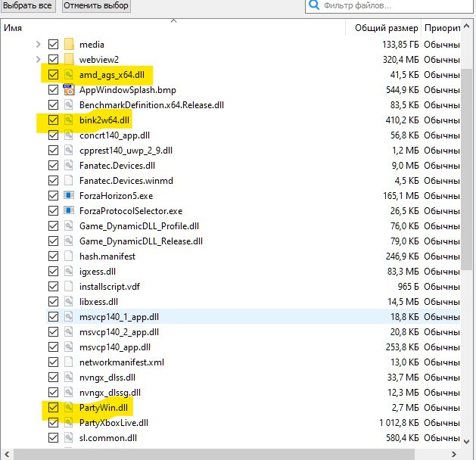This screenshot has width=476, height=460.
Task: Expand the media folder tree node
Action: [x=39, y=45]
